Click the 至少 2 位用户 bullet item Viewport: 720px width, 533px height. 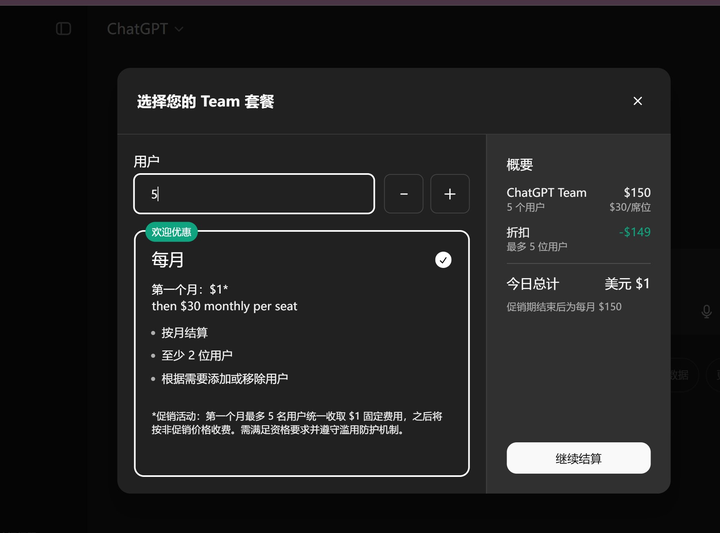point(197,355)
